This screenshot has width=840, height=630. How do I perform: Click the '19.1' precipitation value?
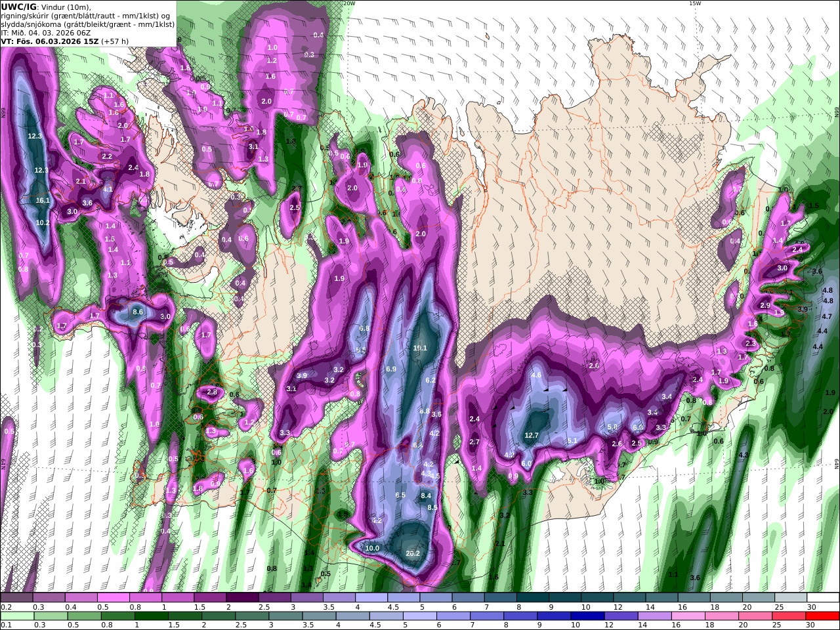click(x=420, y=348)
